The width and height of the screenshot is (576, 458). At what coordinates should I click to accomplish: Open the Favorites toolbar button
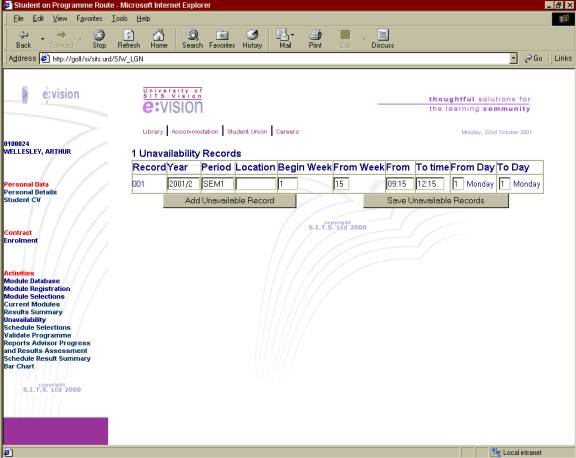(x=222, y=39)
